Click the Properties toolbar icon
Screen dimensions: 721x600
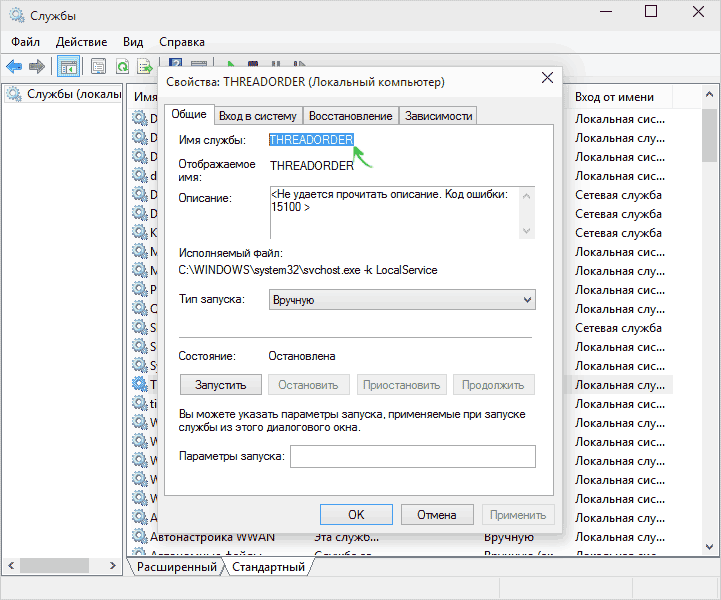(x=99, y=67)
